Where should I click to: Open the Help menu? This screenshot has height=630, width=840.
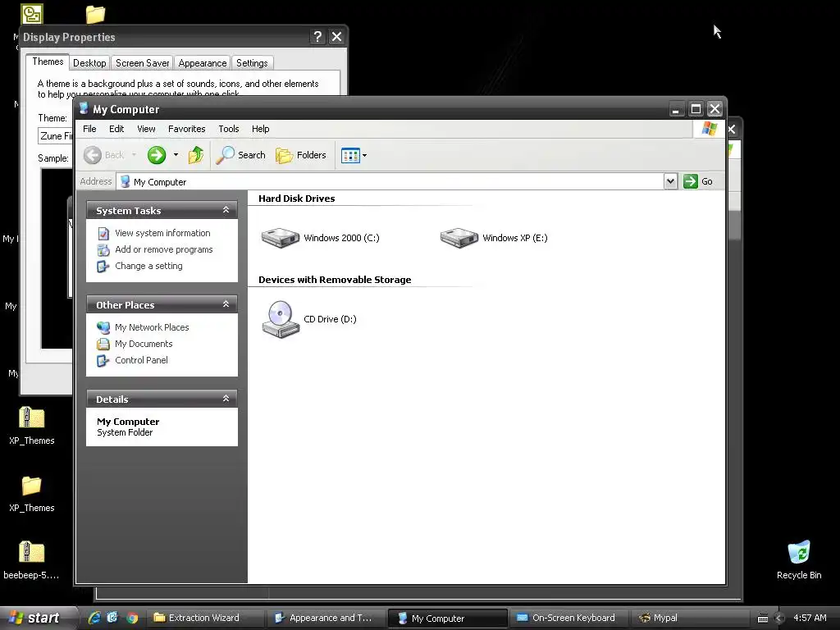point(260,129)
